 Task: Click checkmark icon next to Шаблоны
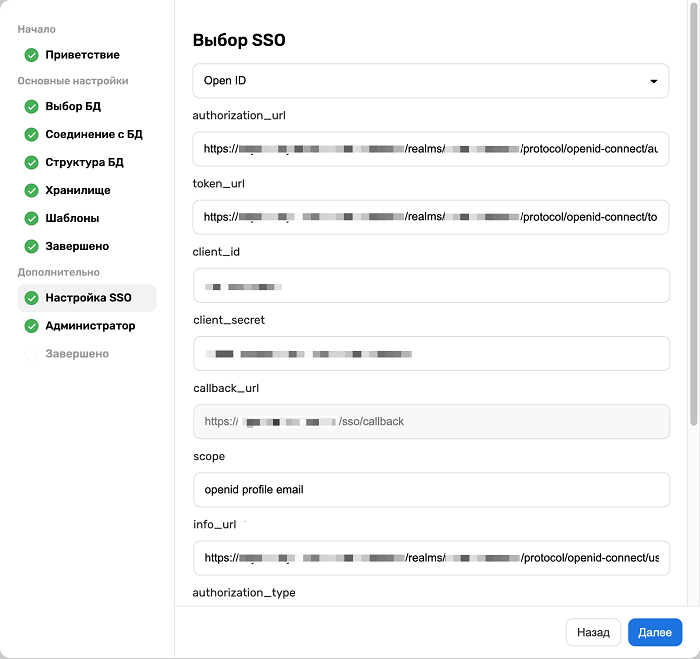pyautogui.click(x=32, y=218)
